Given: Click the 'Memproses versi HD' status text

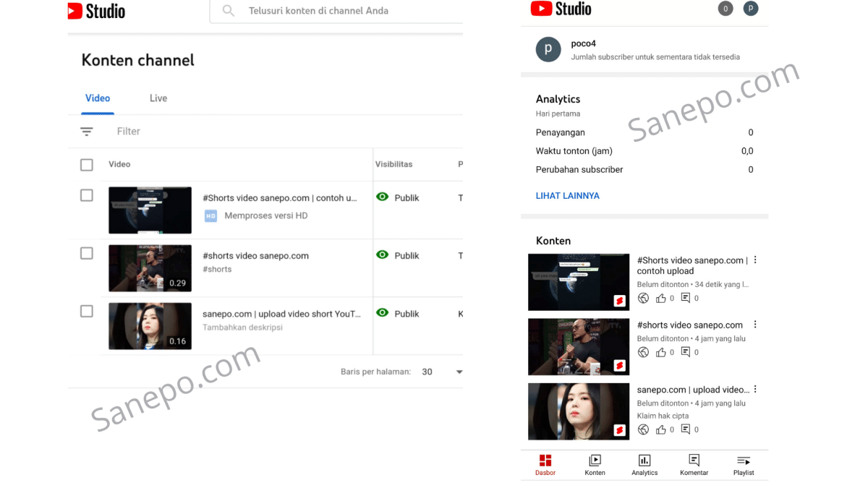Looking at the screenshot, I should click(x=265, y=215).
